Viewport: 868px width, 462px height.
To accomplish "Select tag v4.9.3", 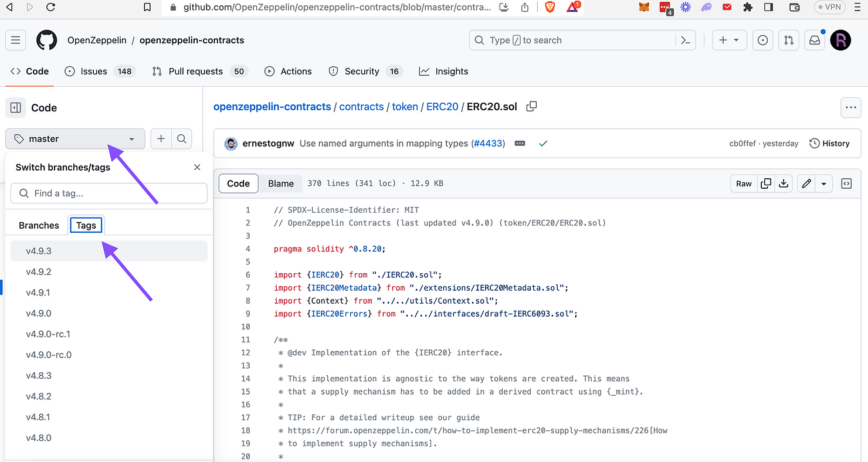I will click(x=109, y=251).
